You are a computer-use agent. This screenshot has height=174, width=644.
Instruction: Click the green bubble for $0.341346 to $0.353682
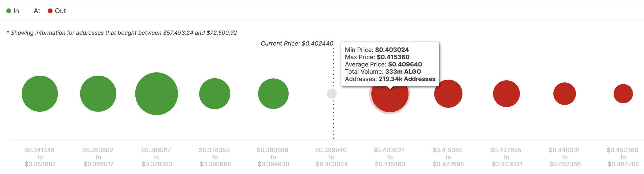[40, 94]
